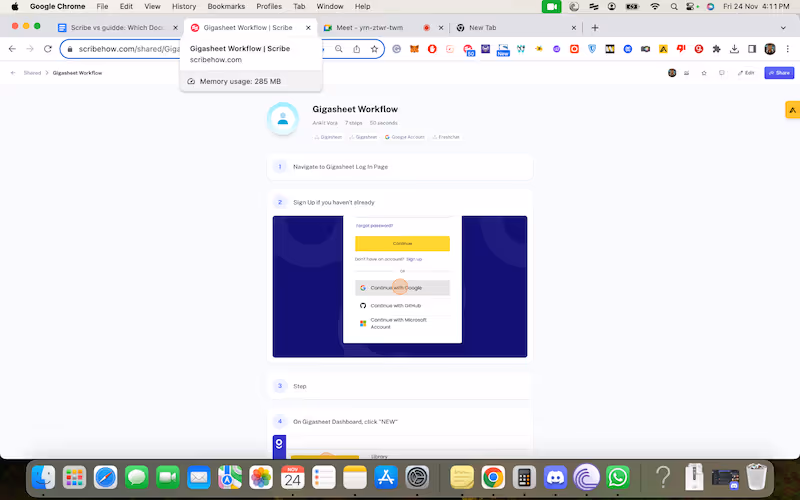Screen dimensions: 800x500
Task: Click the Freshchat tag
Action: [x=446, y=137]
